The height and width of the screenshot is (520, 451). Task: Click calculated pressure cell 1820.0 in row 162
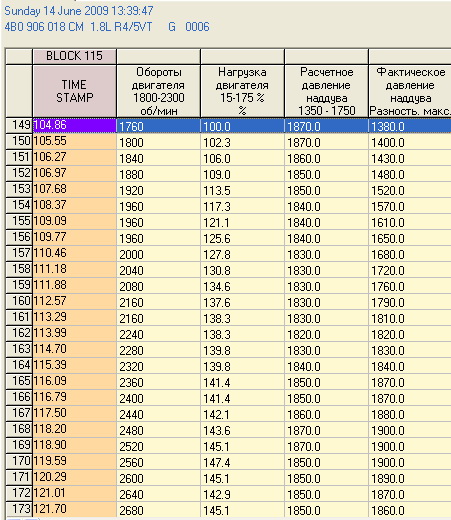click(x=326, y=334)
